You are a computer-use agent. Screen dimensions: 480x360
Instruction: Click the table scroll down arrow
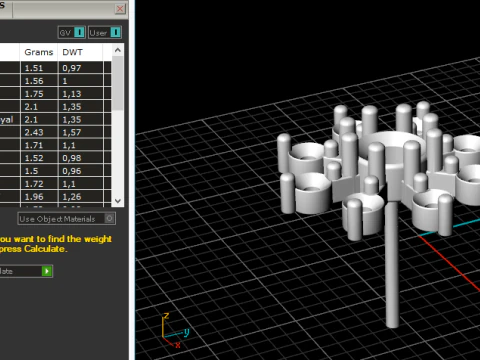pos(118,201)
